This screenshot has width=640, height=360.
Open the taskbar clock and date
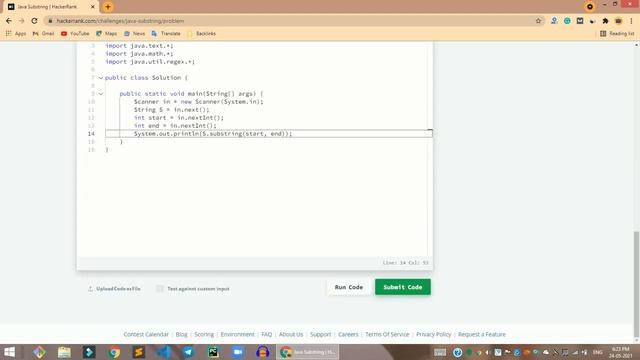[621, 352]
